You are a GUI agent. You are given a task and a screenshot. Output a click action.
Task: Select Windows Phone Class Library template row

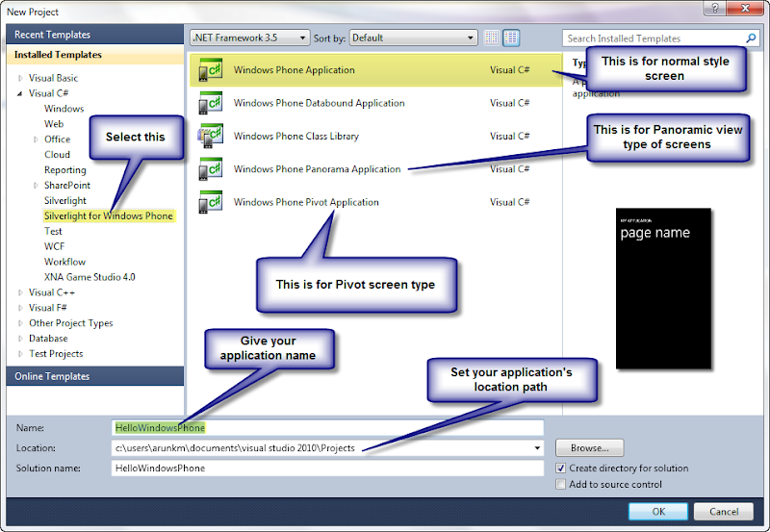click(x=375, y=136)
